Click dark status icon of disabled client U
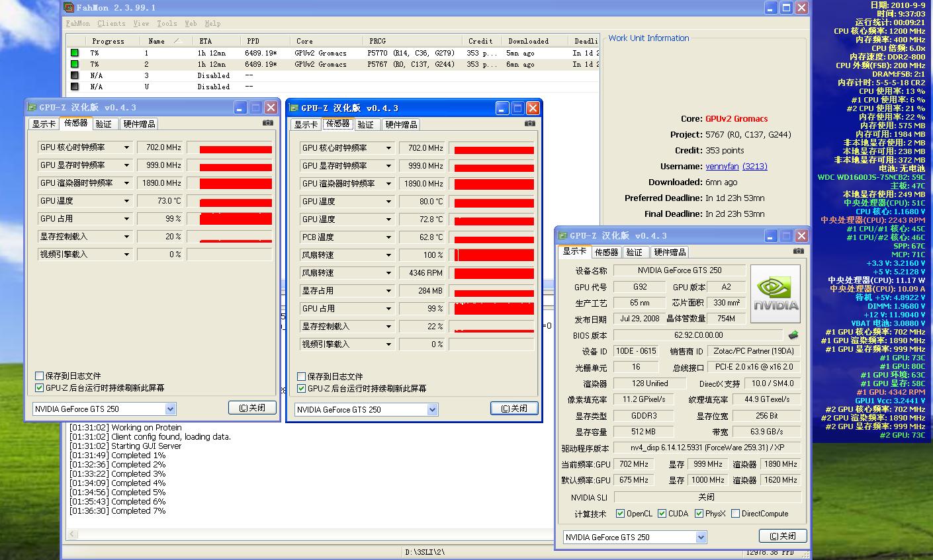Image resolution: width=933 pixels, height=560 pixels. 75,87
